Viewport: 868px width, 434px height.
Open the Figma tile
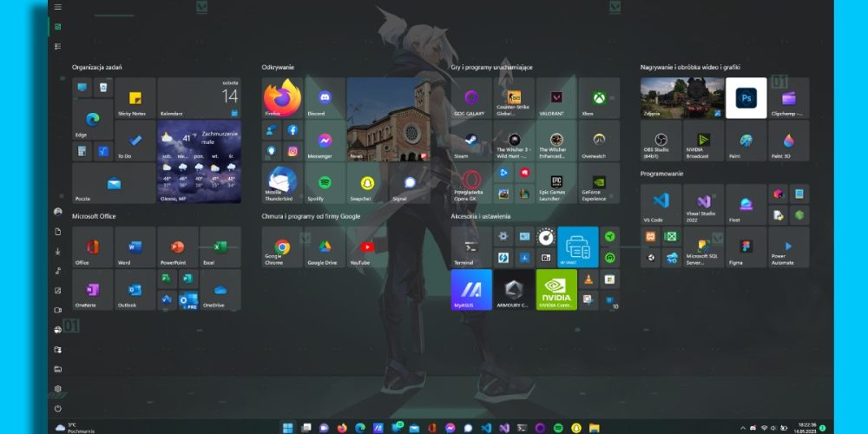(x=746, y=247)
